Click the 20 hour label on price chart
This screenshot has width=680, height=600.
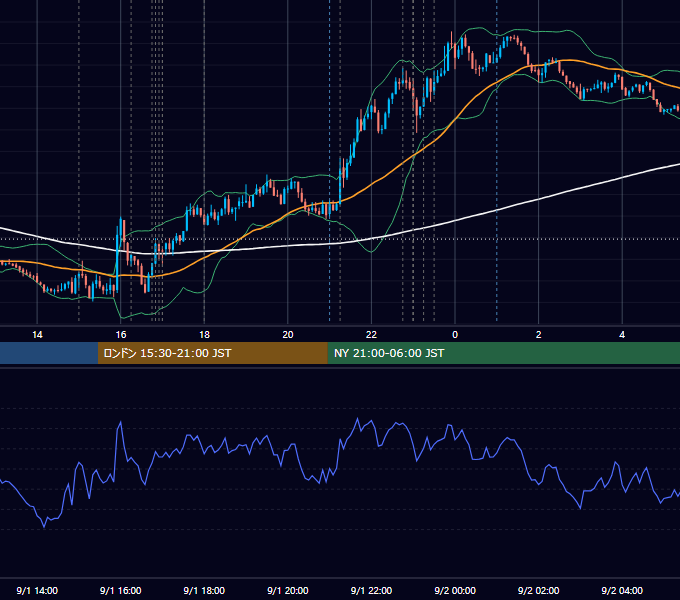pyautogui.click(x=288, y=335)
